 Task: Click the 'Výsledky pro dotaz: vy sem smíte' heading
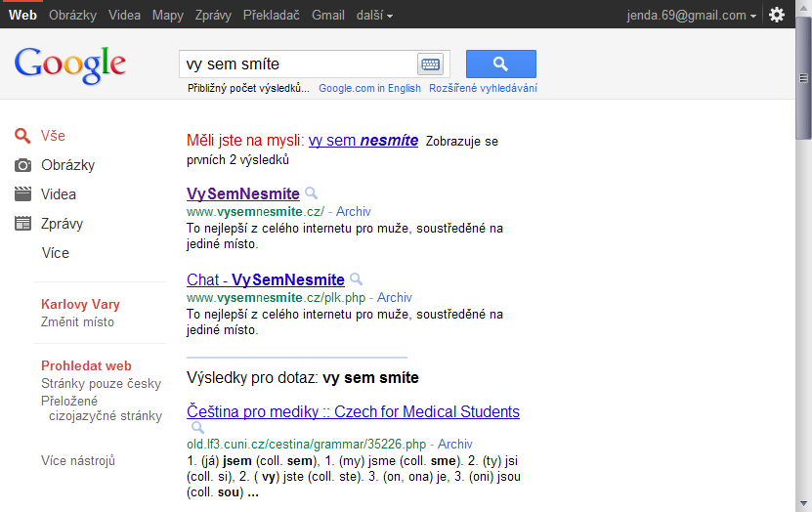303,378
